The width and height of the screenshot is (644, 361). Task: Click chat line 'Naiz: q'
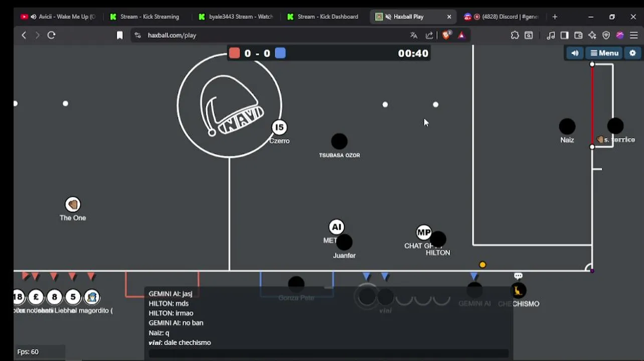(x=159, y=333)
